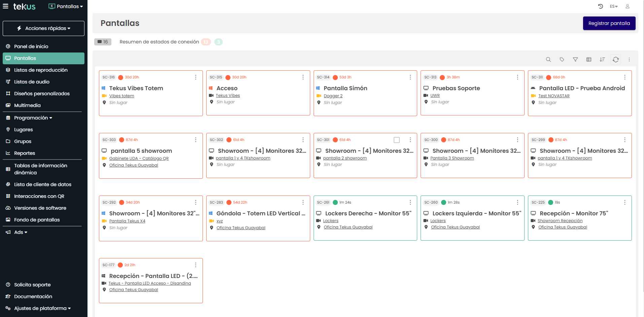
Task: Toggle the hamburger sidebar menu
Action: [x=6, y=6]
